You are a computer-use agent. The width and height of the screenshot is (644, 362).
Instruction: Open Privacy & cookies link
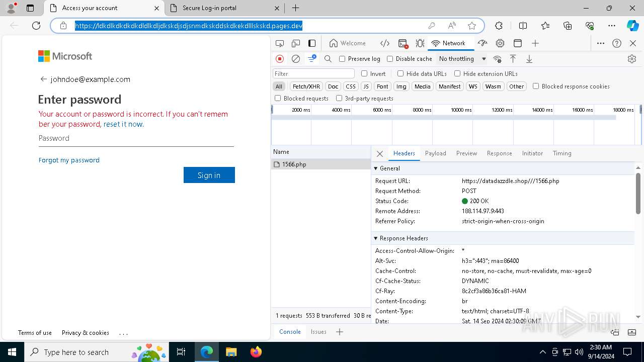[86, 333]
